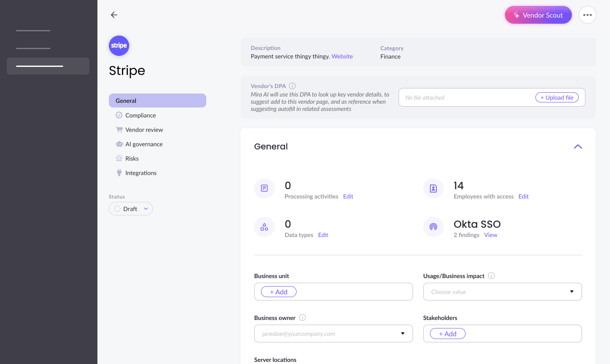
Task: Edit Processing activities
Action: point(348,196)
